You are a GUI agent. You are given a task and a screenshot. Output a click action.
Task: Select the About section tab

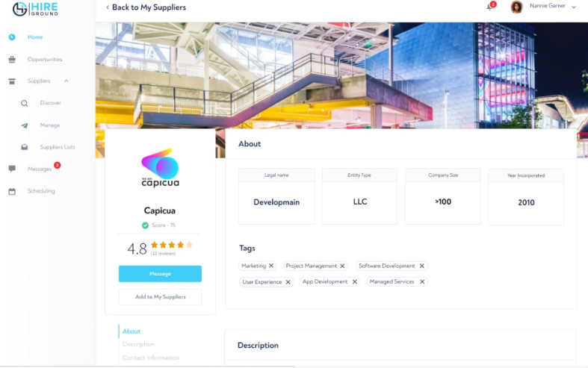pos(131,331)
